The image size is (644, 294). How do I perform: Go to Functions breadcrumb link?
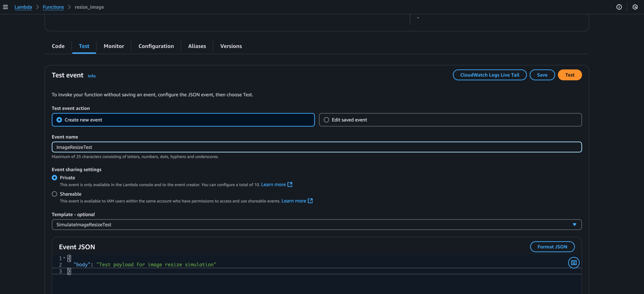(53, 7)
